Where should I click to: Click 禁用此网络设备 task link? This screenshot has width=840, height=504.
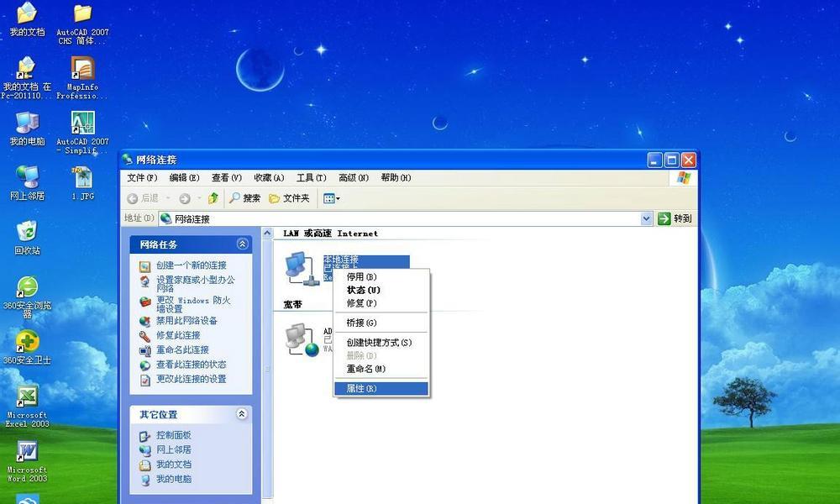(187, 321)
